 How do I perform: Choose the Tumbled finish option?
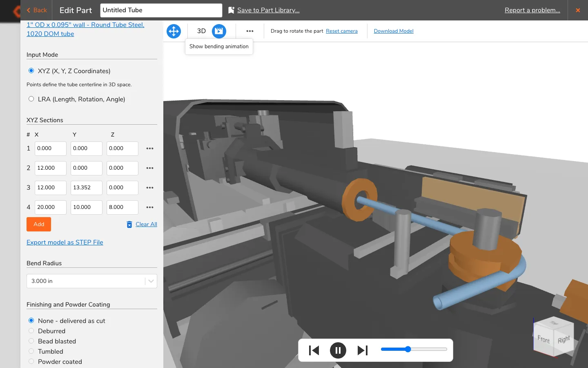point(31,351)
